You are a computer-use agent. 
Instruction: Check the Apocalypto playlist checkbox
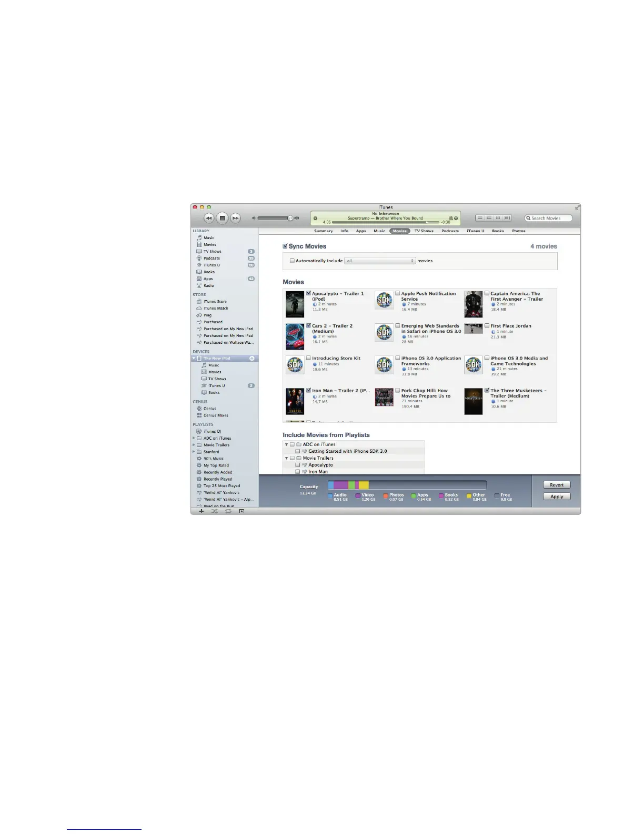(x=298, y=465)
